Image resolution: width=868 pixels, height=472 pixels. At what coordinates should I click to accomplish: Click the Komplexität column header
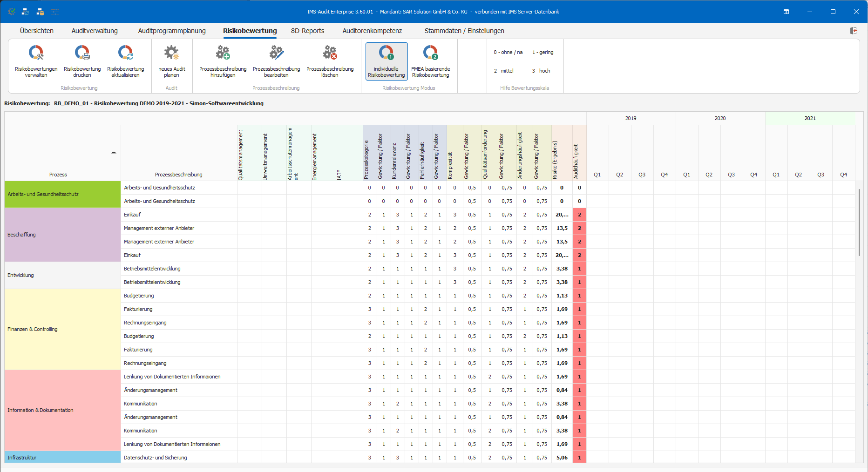coord(455,153)
